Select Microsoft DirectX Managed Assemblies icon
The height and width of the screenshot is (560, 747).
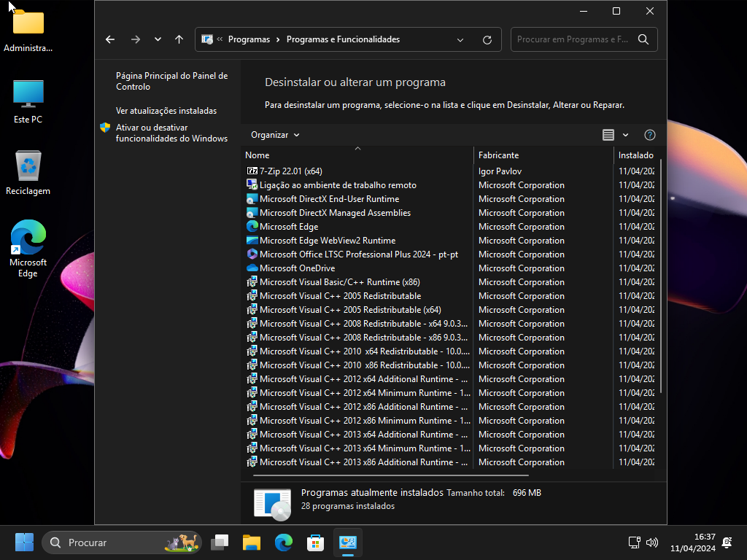[x=252, y=212]
